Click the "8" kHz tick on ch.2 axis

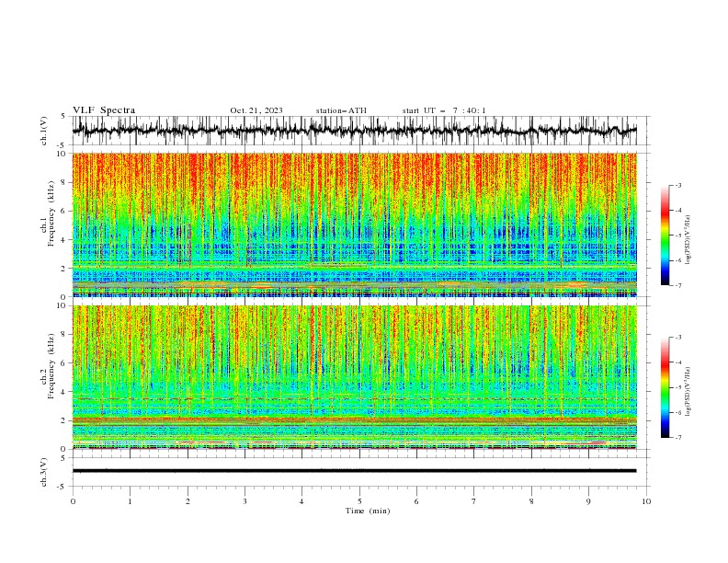click(x=63, y=335)
